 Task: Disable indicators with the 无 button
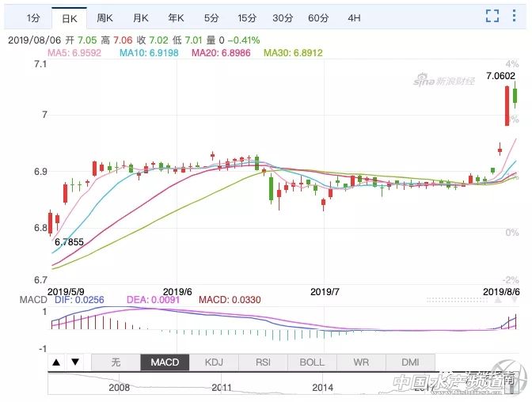click(x=116, y=362)
